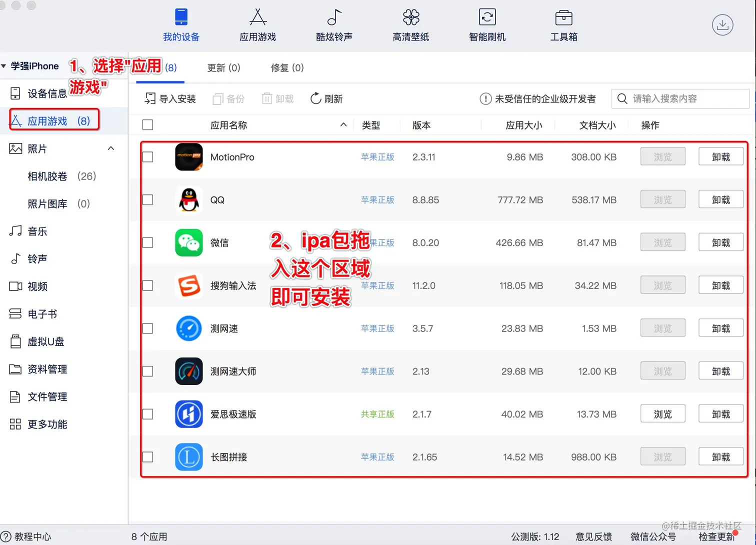Open the 意见反馈 link
This screenshot has width=756, height=545.
point(593,536)
